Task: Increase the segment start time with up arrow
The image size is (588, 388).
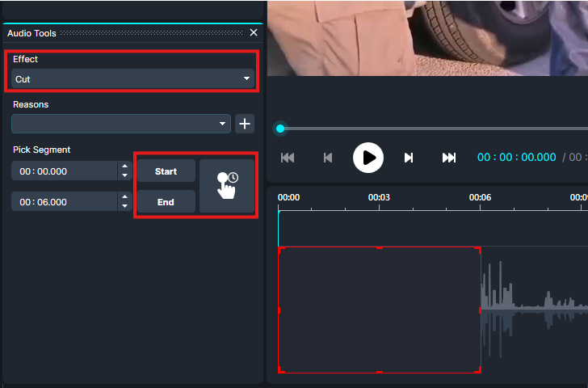Action: pyautogui.click(x=124, y=167)
